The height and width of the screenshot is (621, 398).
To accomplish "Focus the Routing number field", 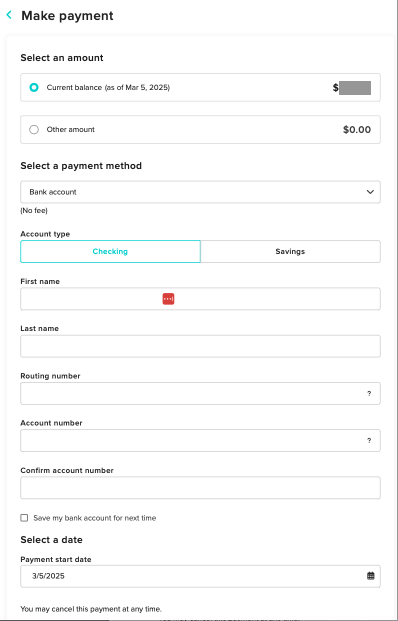I will coord(200,393).
